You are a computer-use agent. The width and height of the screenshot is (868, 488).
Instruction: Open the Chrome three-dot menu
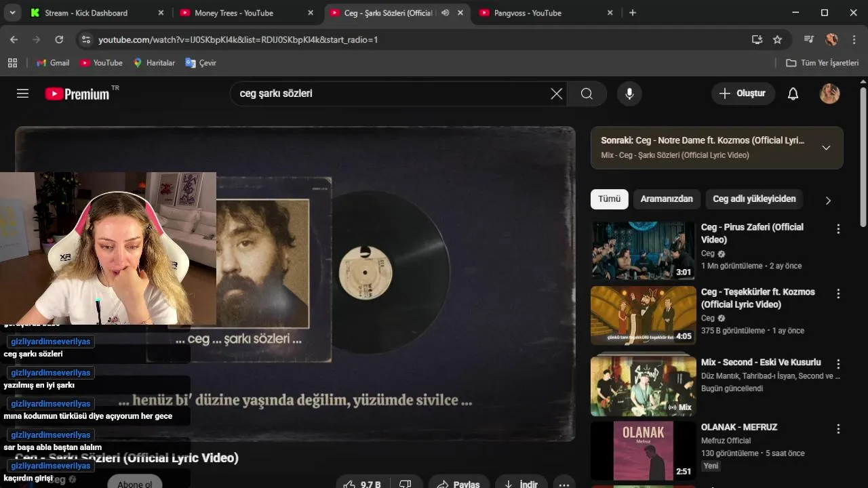pyautogui.click(x=854, y=39)
